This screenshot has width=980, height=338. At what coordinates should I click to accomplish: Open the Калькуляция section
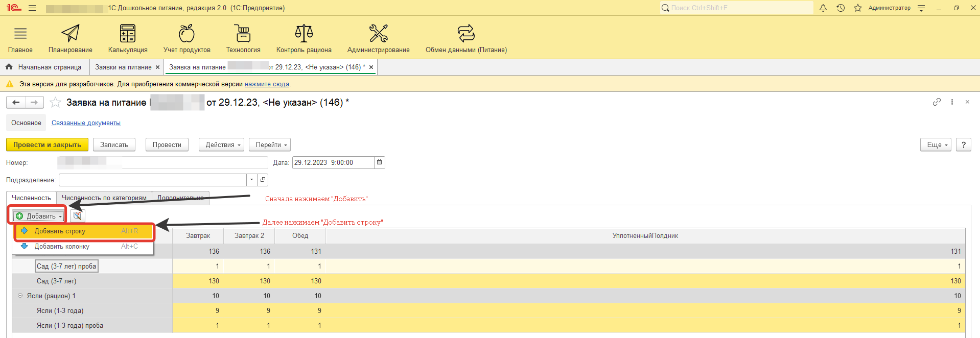128,39
